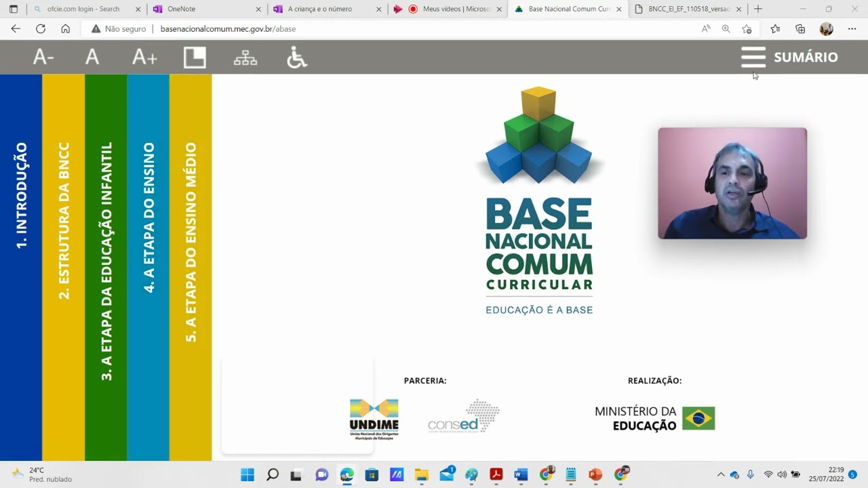Screen dimensions: 868x488
Task: Open the Windows Start menu
Action: click(x=248, y=474)
